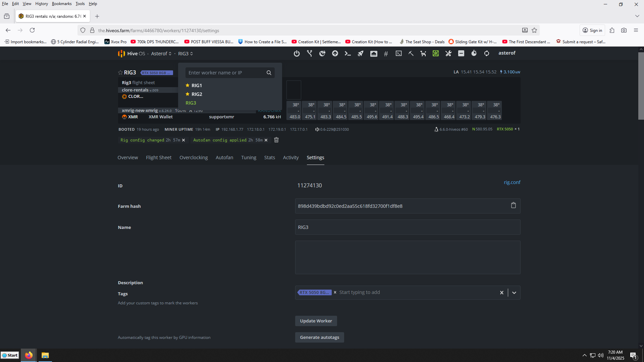Click the power actions icon
Screen dimensions: 644x362
point(297,54)
